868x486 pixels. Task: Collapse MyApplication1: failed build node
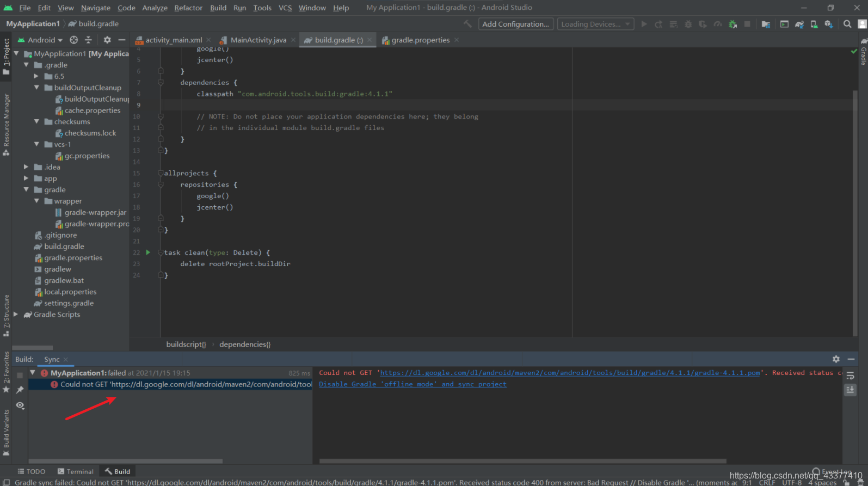[x=33, y=373]
